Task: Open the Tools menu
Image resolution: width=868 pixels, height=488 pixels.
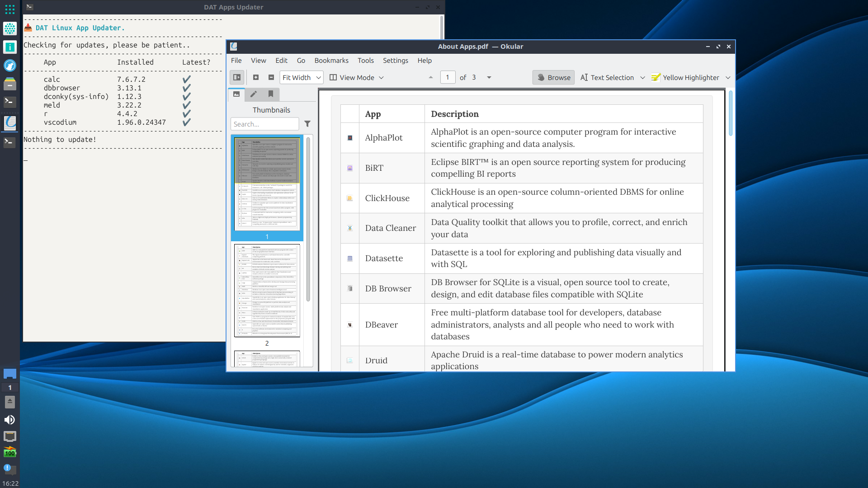Action: point(366,60)
